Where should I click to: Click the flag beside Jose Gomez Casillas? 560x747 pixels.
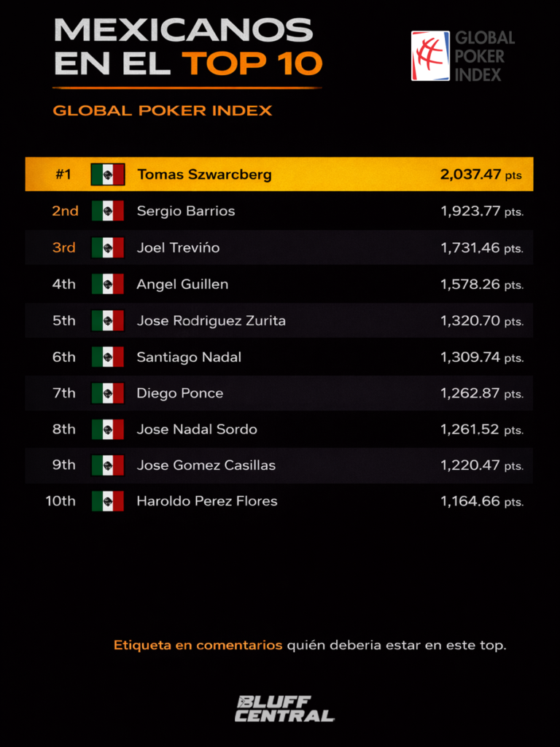click(108, 465)
